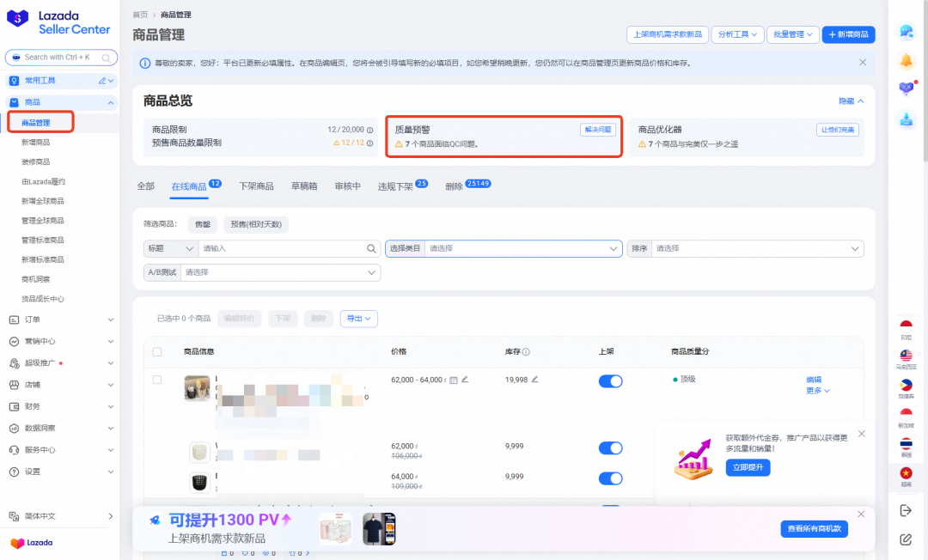Switch to Indonesia store flag

907,326
